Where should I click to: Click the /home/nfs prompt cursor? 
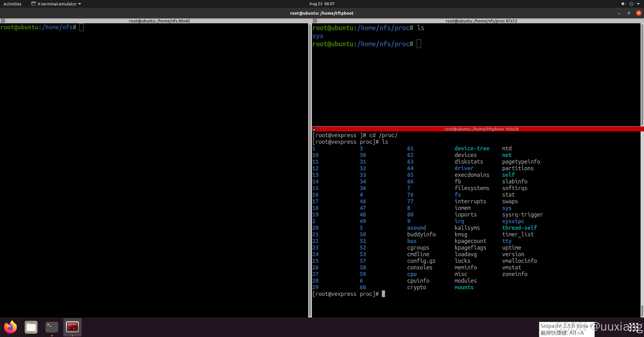(81, 27)
